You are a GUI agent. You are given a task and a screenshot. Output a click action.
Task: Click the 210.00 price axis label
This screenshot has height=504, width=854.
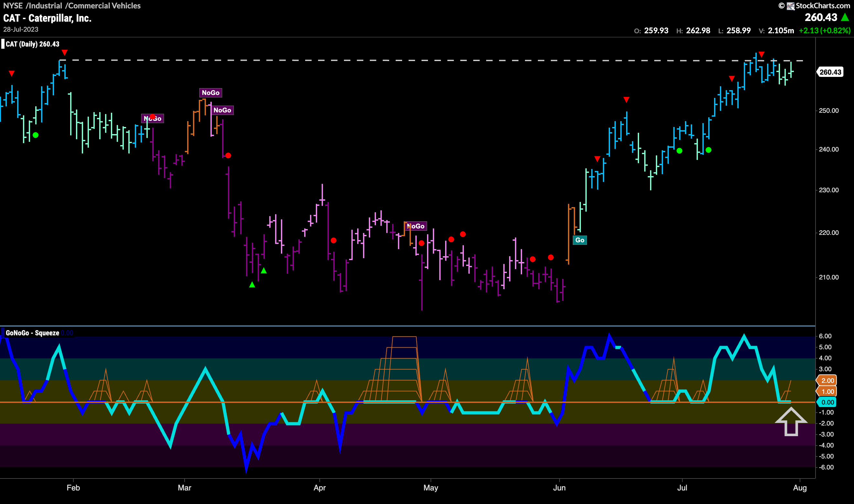(x=828, y=277)
